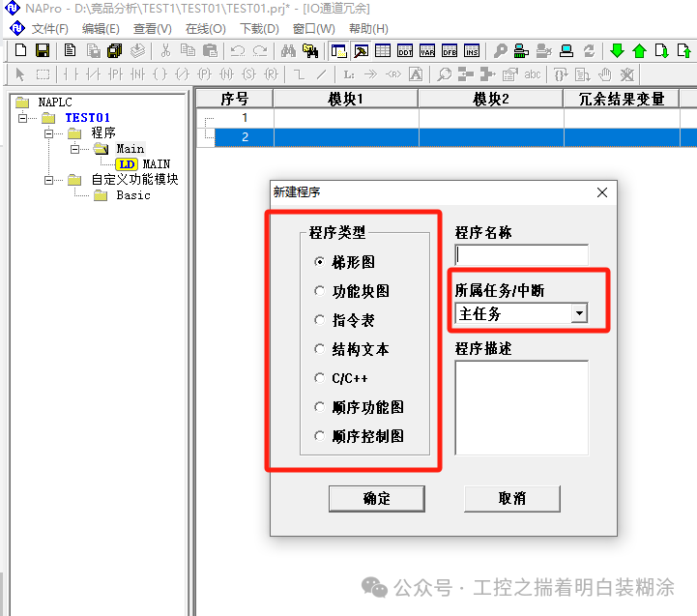Click the Save floppy disk icon
This screenshot has width=697, height=616.
tap(43, 50)
